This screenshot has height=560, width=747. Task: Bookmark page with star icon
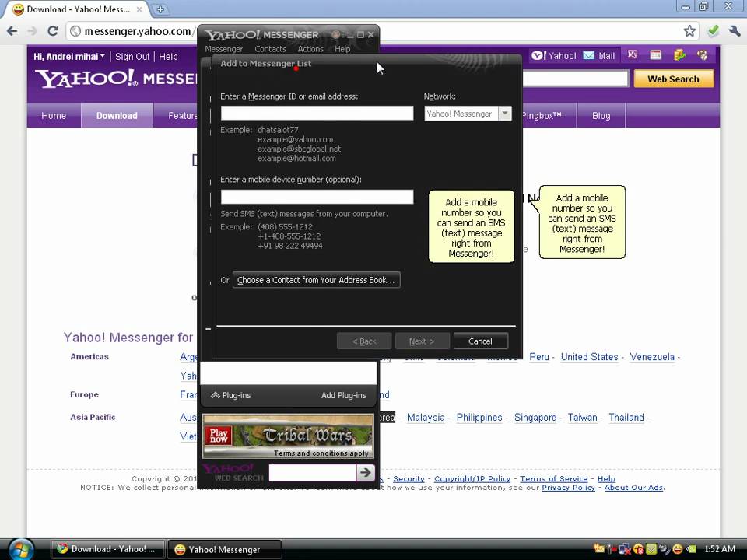[x=689, y=31]
